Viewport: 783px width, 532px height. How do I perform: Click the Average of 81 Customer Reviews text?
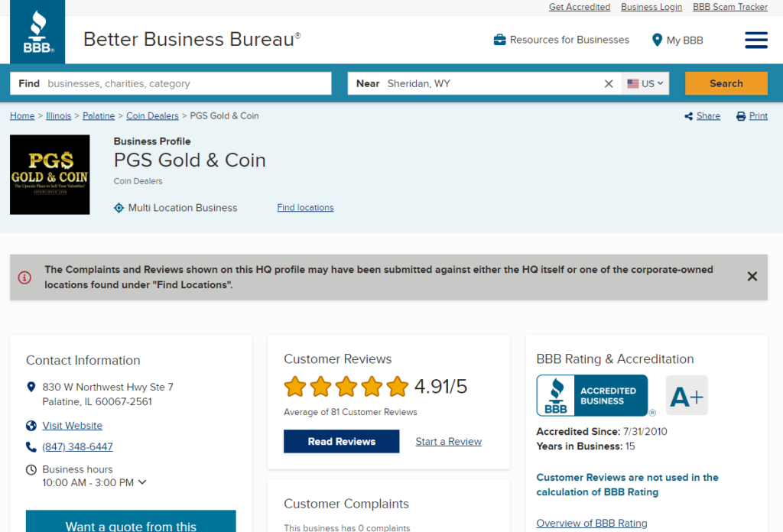click(x=350, y=412)
